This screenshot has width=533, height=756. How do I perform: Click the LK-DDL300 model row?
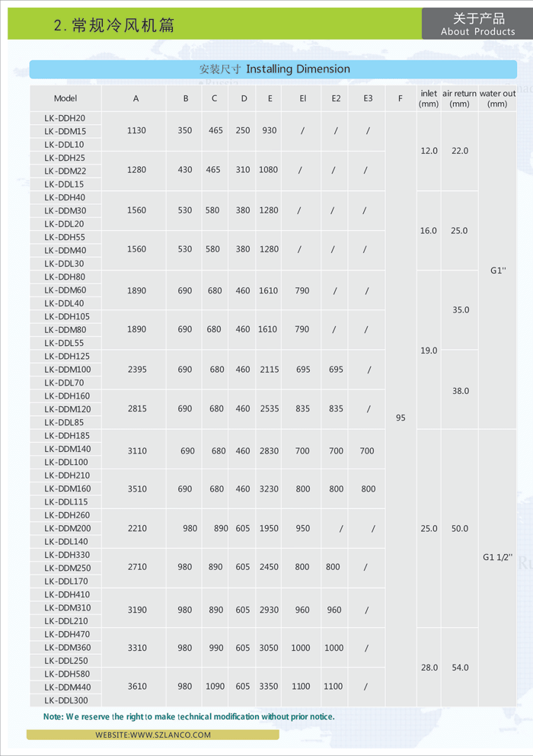[65, 700]
